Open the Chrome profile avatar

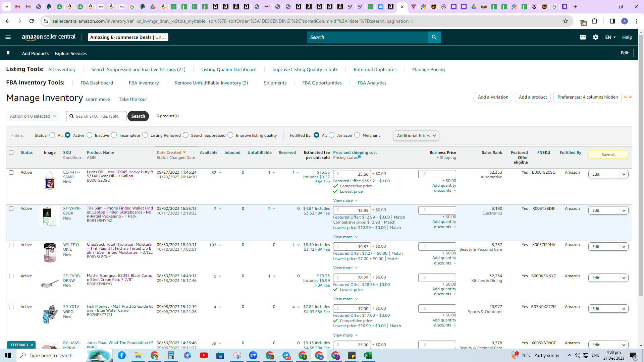pos(625,21)
